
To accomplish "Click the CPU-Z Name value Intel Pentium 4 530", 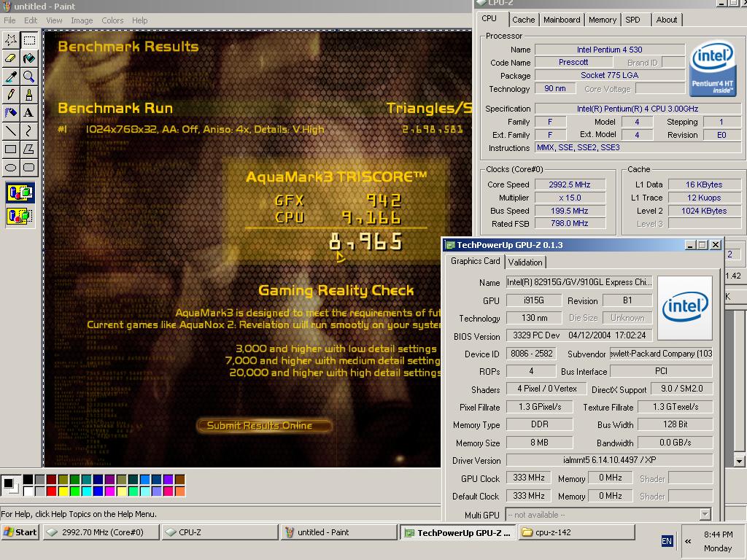I will pyautogui.click(x=609, y=50).
